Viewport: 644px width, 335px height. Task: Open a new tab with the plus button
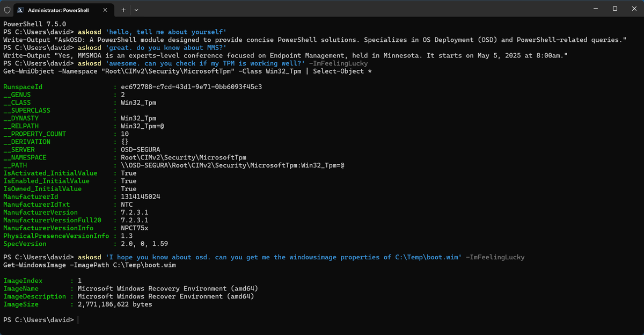click(x=123, y=10)
